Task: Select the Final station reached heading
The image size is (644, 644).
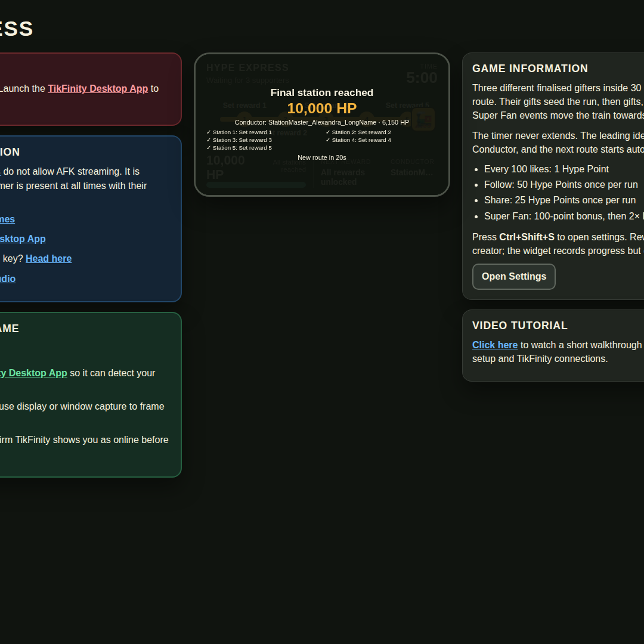Action: click(x=321, y=92)
